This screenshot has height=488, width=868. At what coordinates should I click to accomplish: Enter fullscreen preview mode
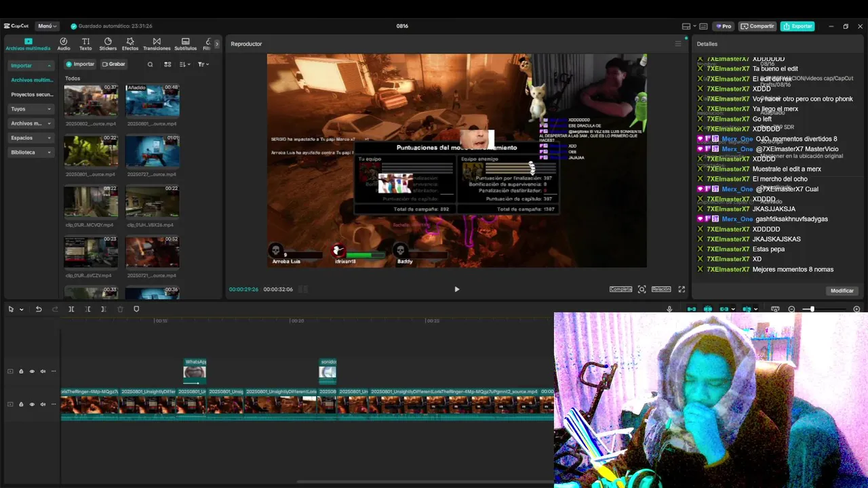pos(682,289)
